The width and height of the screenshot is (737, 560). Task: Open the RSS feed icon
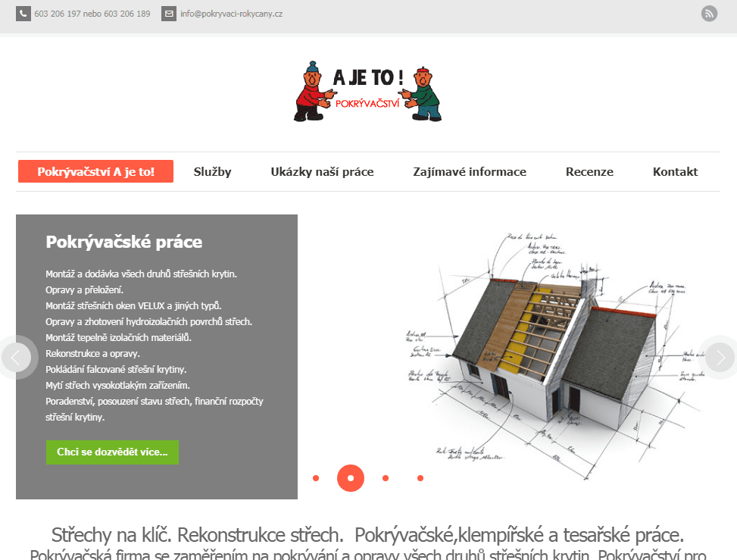709,14
